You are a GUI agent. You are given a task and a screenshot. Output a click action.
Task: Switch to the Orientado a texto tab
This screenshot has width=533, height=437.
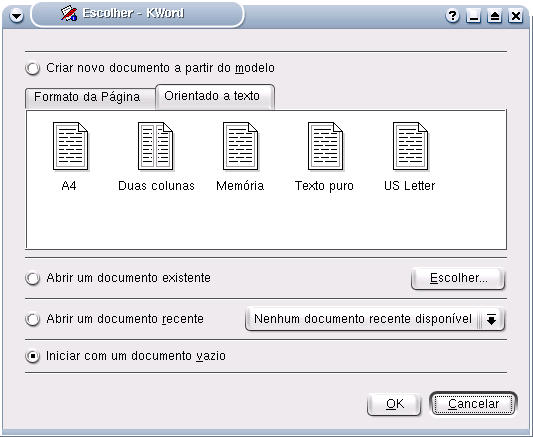pyautogui.click(x=215, y=97)
